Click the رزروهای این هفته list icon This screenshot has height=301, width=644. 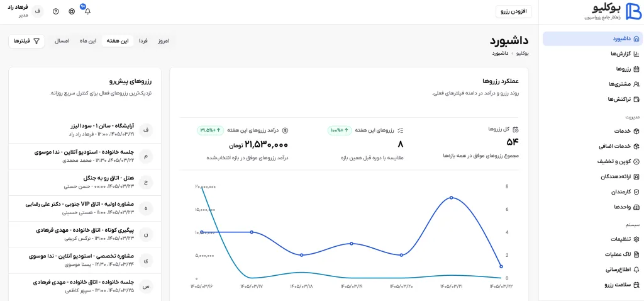click(x=401, y=130)
